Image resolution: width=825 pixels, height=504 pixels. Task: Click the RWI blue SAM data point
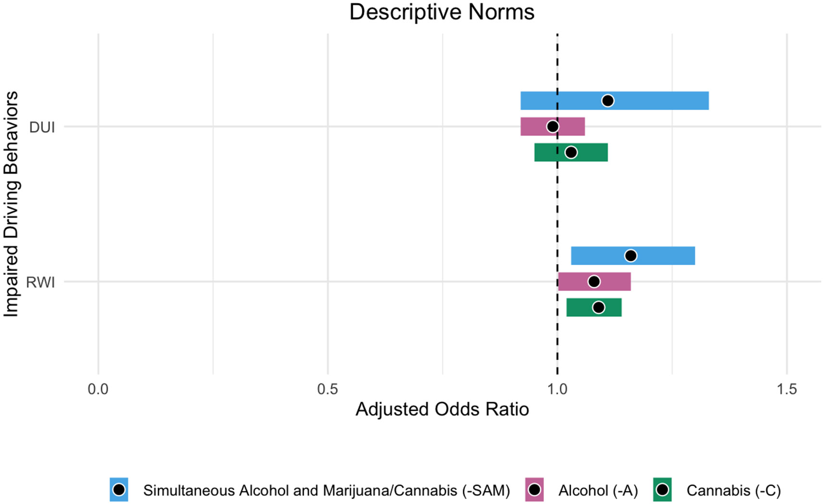tap(631, 256)
